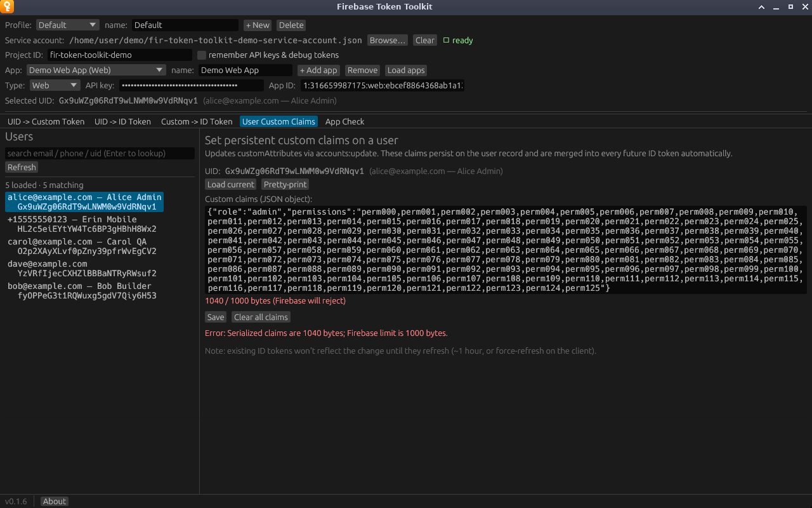
Task: Open the App dropdown (Demo Web App)
Action: coord(96,70)
